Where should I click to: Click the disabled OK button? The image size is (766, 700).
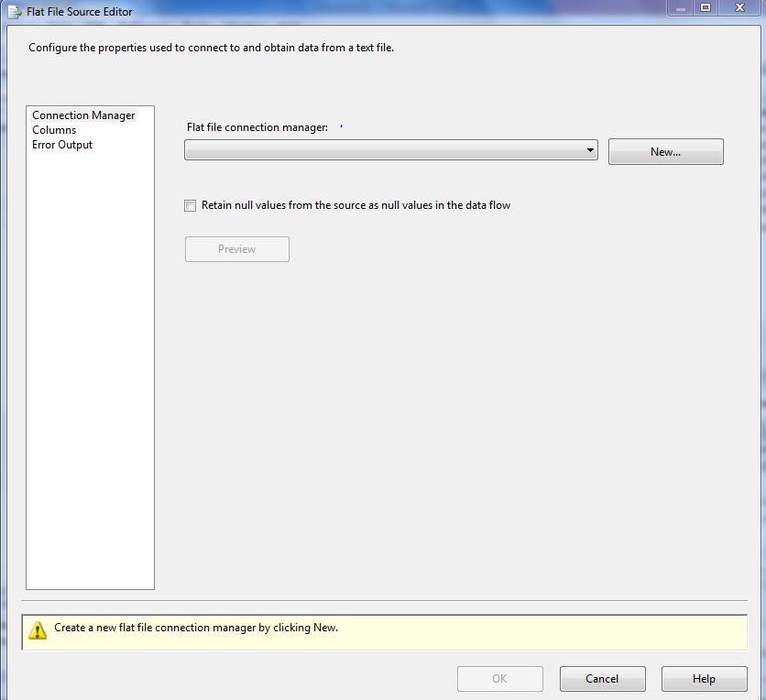[499, 679]
